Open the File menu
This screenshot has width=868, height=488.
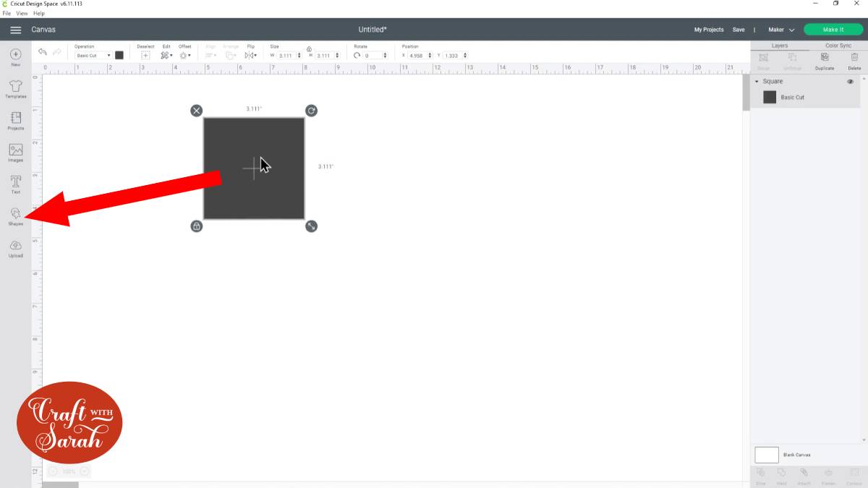coord(7,13)
